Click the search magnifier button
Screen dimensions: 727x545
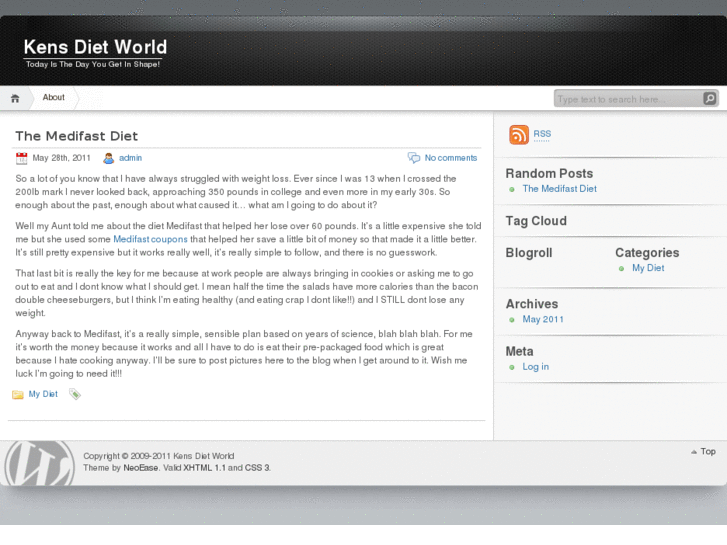[709, 98]
